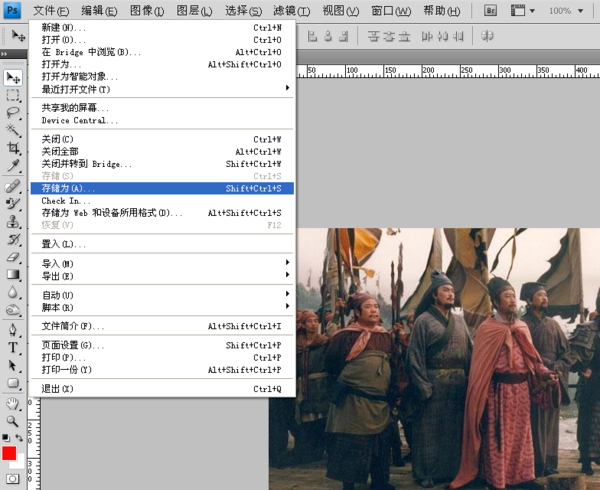Select the Blur tool

tap(13, 292)
